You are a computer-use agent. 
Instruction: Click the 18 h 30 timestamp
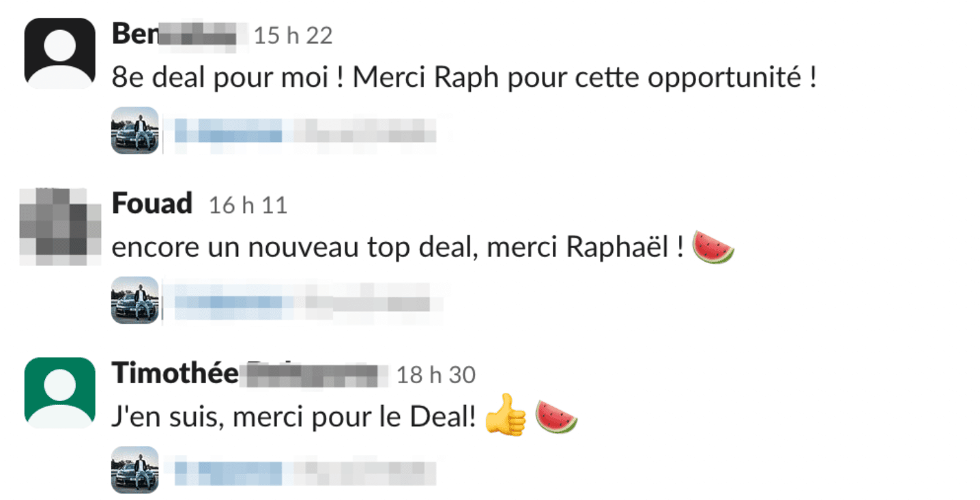(x=436, y=374)
